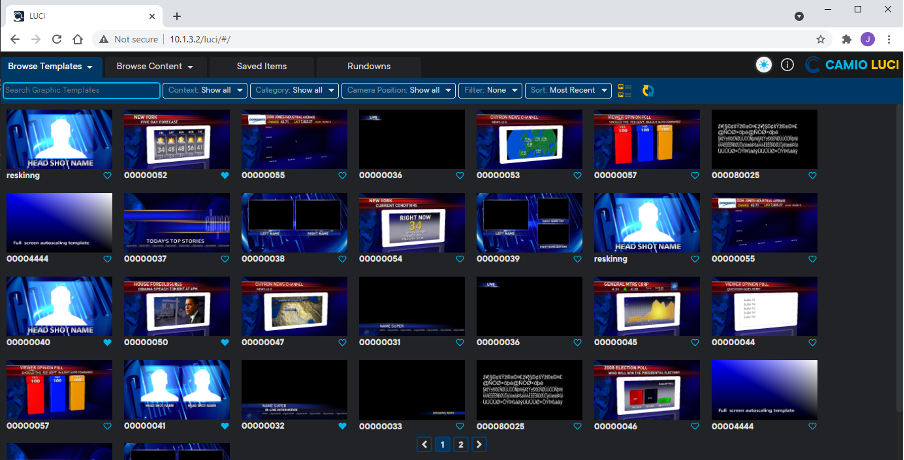
Task: Toggle favorite heart on template 00000046
Action: [695, 426]
